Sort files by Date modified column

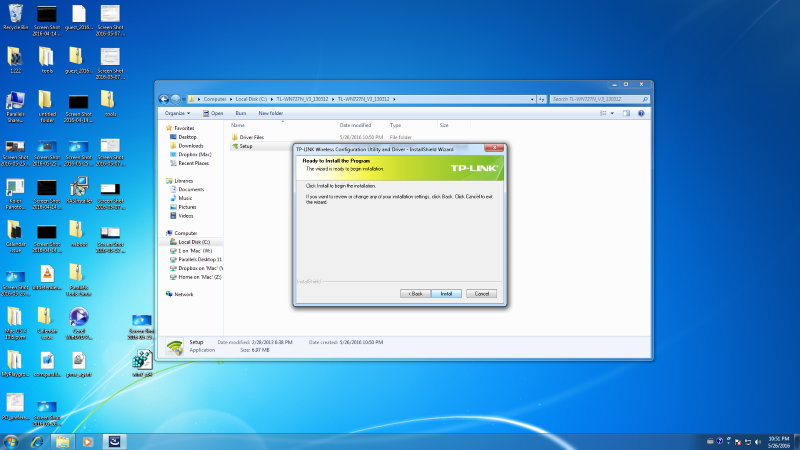click(x=357, y=125)
